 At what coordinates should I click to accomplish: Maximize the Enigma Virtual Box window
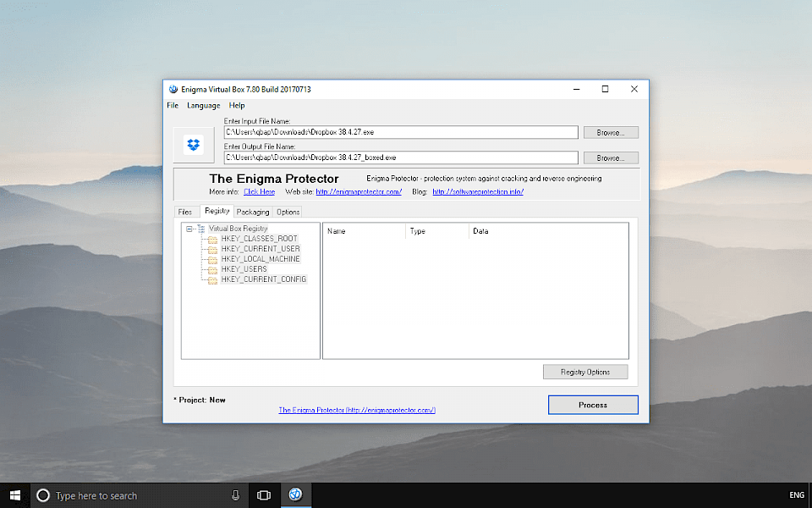click(605, 89)
